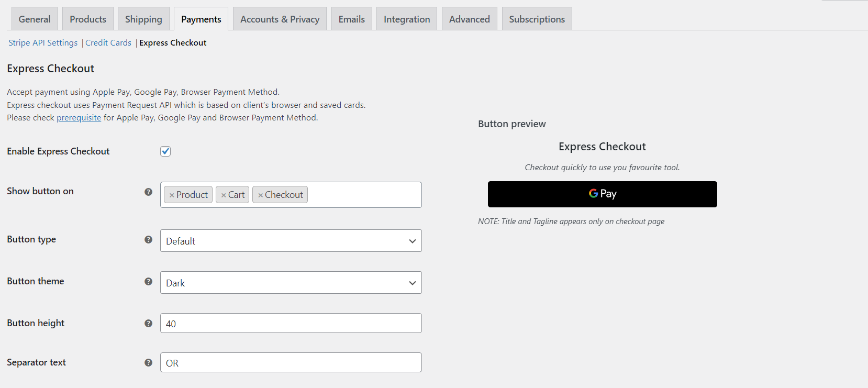The height and width of the screenshot is (388, 868).
Task: Open the Integration tab
Action: 407,19
